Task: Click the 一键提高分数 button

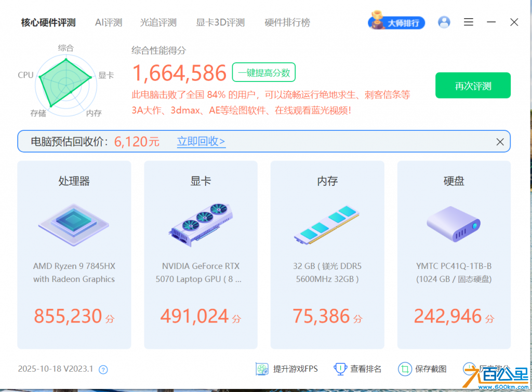Action: (263, 72)
